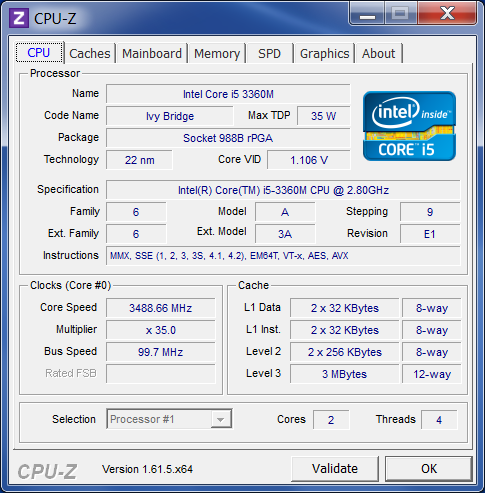Click the Ext. Model value 3A

click(x=285, y=234)
